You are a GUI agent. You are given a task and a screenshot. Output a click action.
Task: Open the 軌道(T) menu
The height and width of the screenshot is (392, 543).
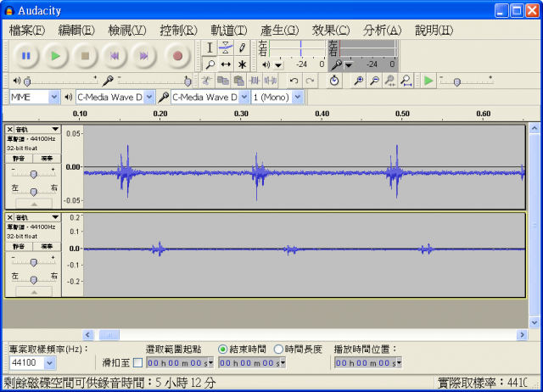tap(229, 31)
